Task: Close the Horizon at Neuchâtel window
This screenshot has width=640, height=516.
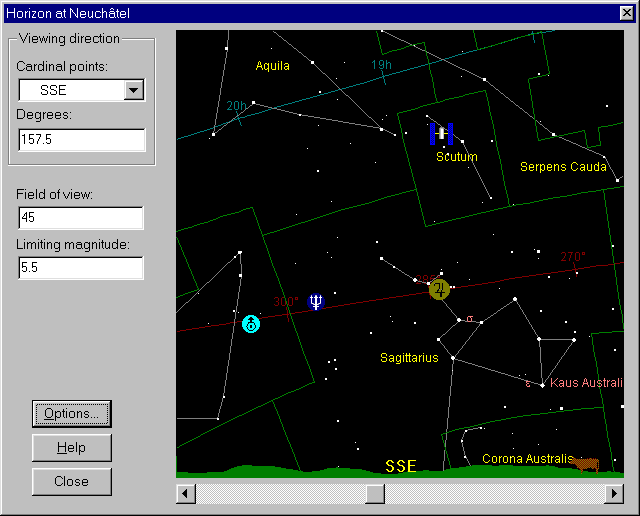Action: tap(626, 13)
